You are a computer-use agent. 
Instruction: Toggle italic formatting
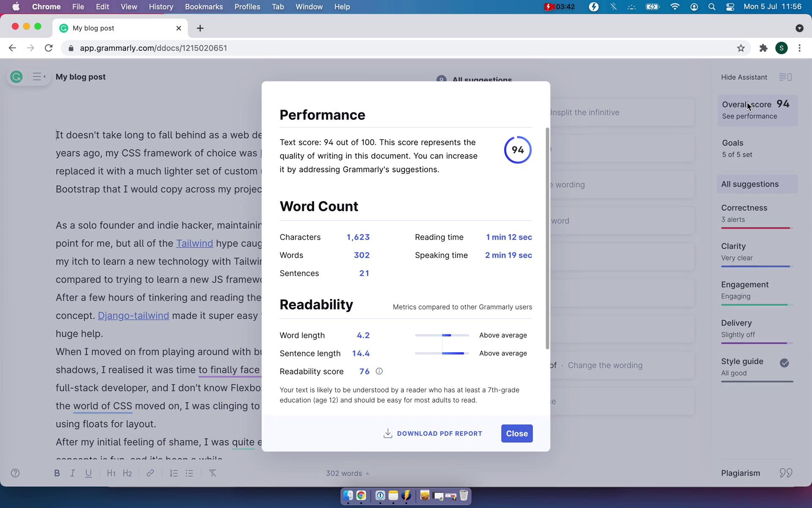click(72, 473)
